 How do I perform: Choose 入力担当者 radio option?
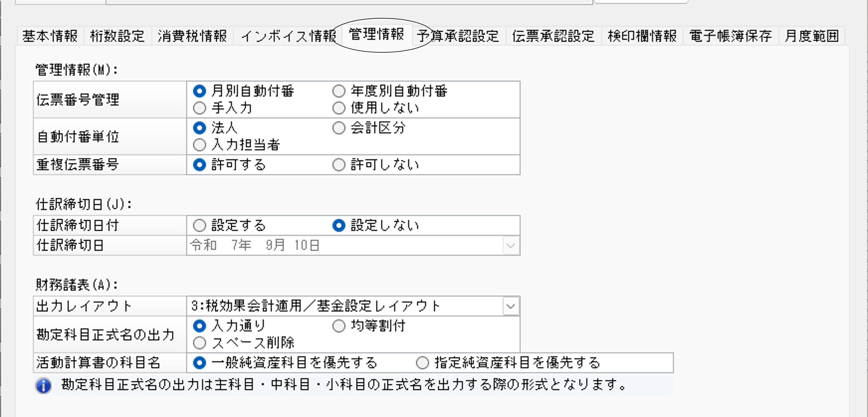click(199, 145)
